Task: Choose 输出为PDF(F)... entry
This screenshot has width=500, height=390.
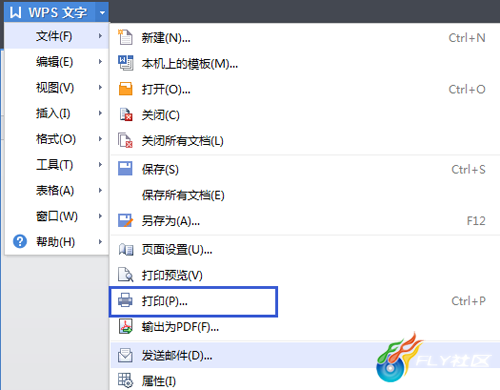Action: pos(305,327)
